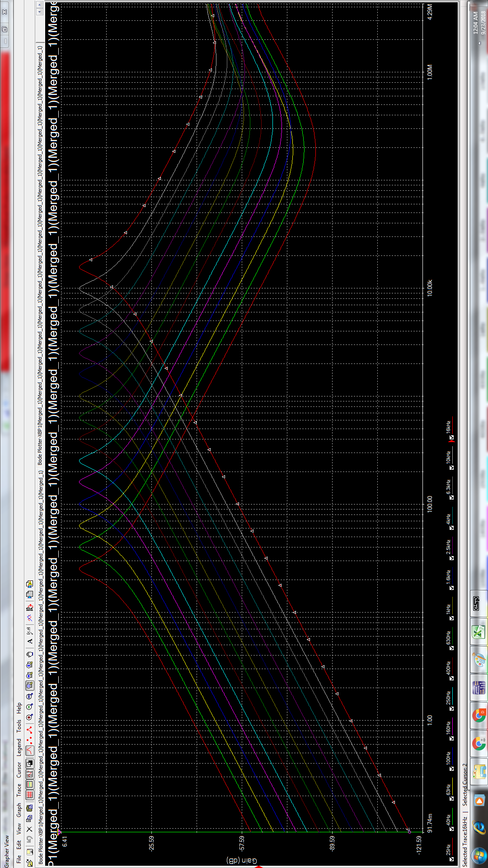Uncheck the 100Hz trace checkbox
The width and height of the screenshot is (488, 868).
click(451, 769)
